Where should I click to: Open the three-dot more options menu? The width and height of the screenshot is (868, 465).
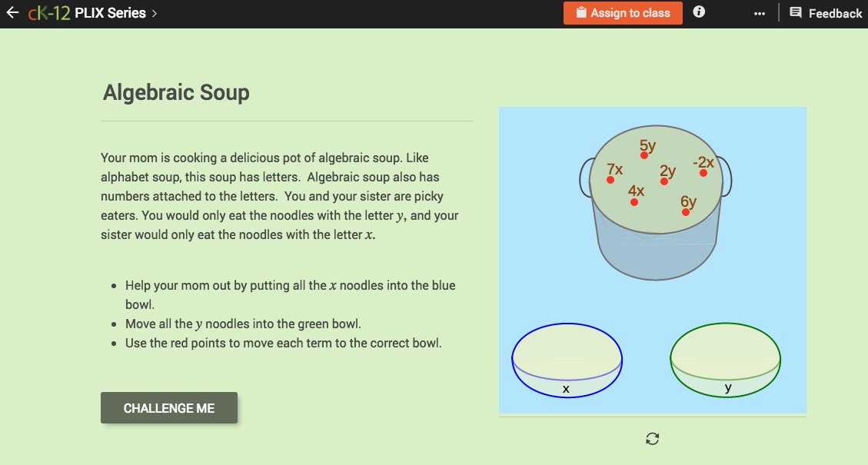point(759,12)
